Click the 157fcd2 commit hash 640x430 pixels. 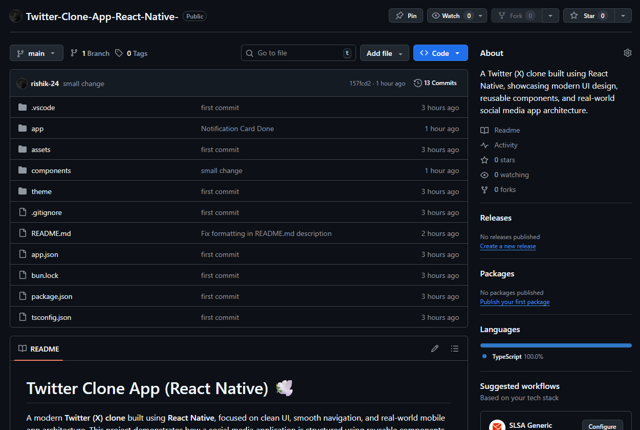[360, 83]
